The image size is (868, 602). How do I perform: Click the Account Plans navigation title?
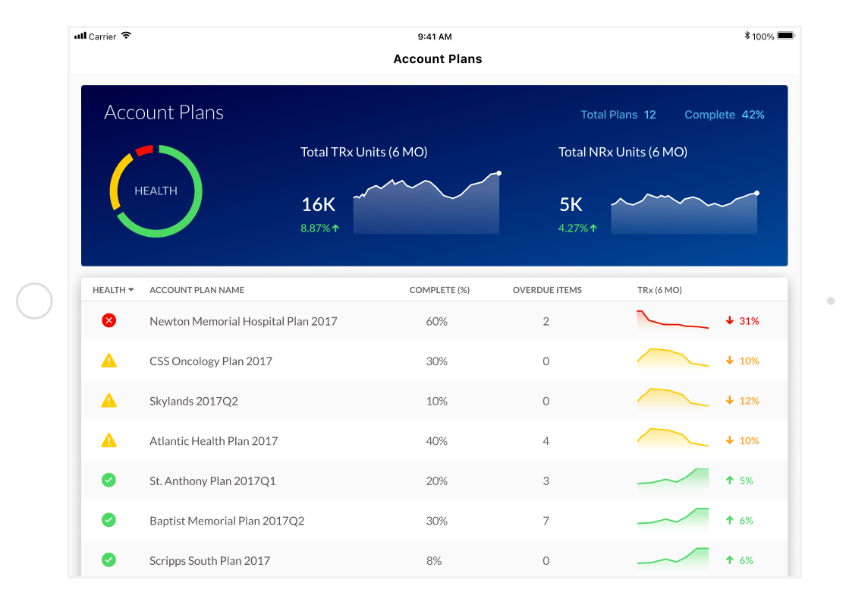click(438, 58)
